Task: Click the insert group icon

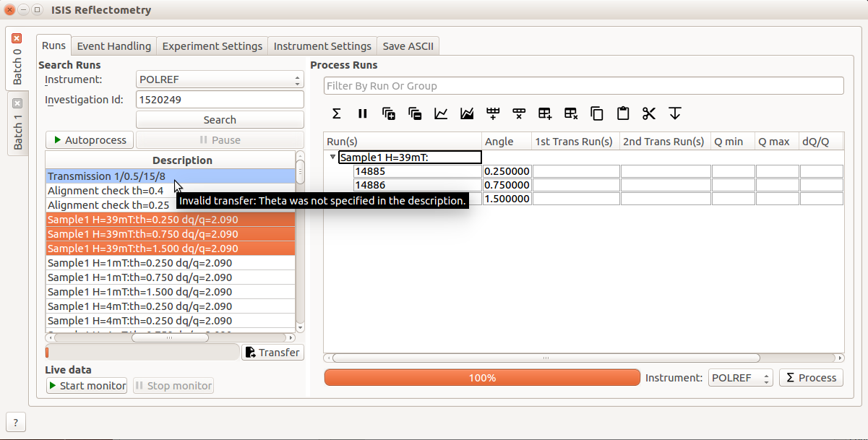Action: (545, 113)
